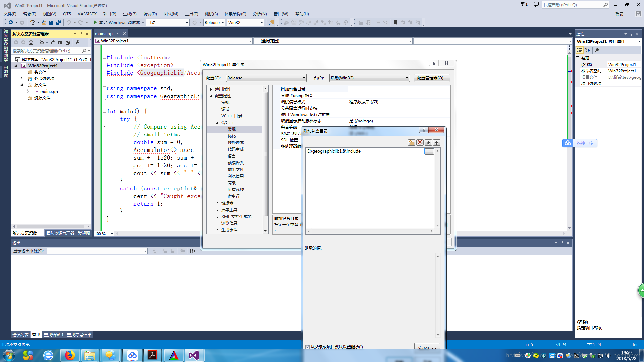
Task: Click the Undo toolbar icon
Action: coord(68,23)
